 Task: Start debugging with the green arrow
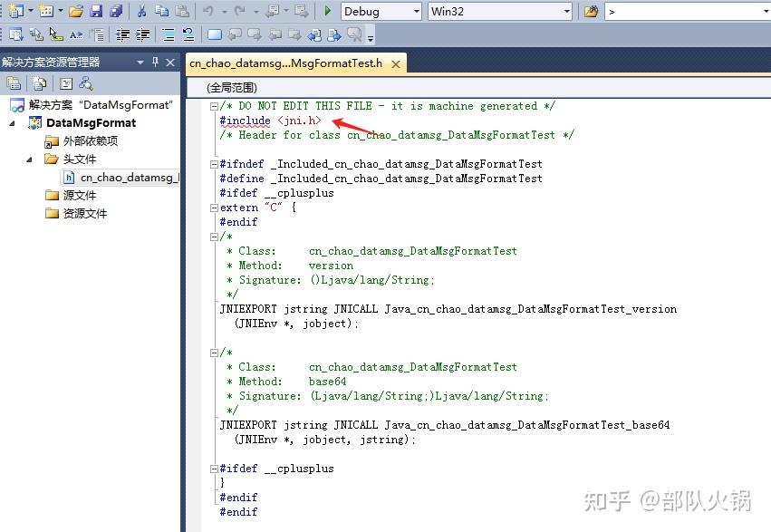point(327,10)
